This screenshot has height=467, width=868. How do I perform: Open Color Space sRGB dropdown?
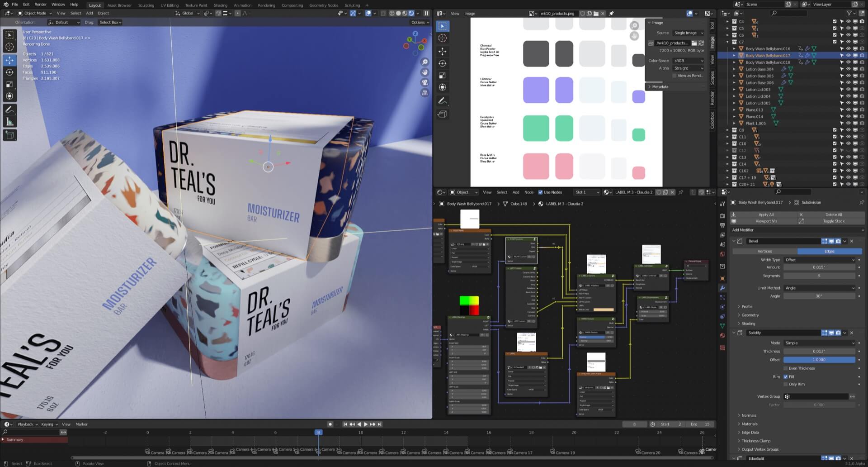click(x=689, y=61)
